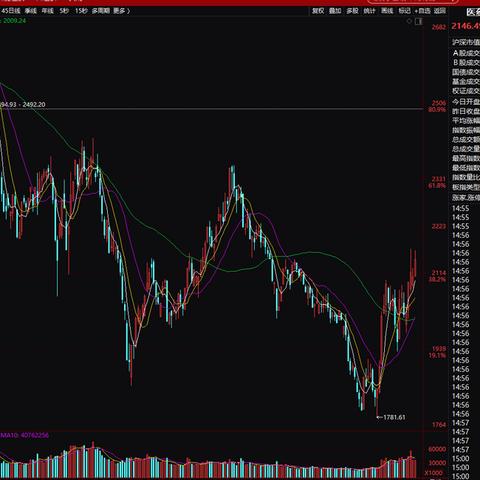Add to watchlist with +自选
This screenshot has width=480, height=480.
point(423,11)
